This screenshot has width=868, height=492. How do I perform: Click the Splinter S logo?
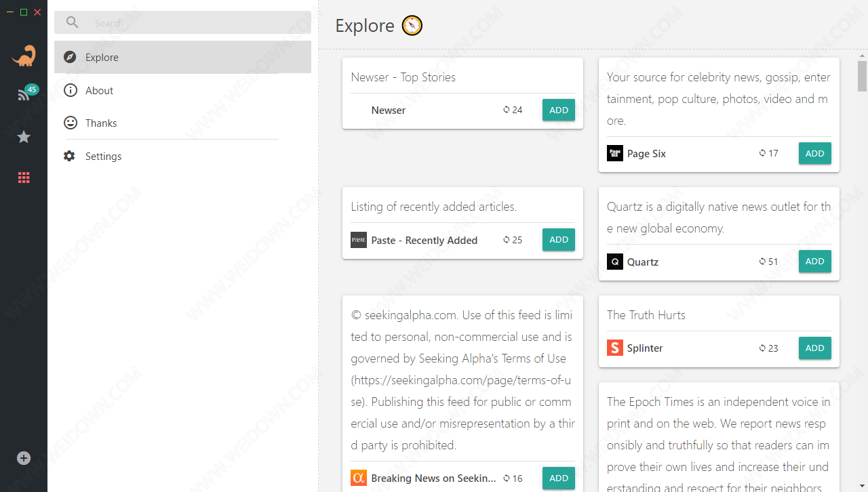[615, 348]
